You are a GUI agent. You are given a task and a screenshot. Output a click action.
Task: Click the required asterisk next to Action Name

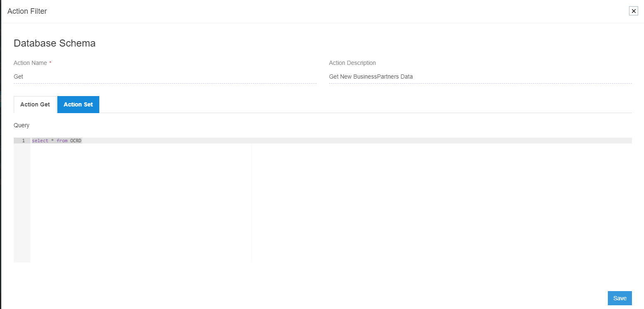[50, 62]
